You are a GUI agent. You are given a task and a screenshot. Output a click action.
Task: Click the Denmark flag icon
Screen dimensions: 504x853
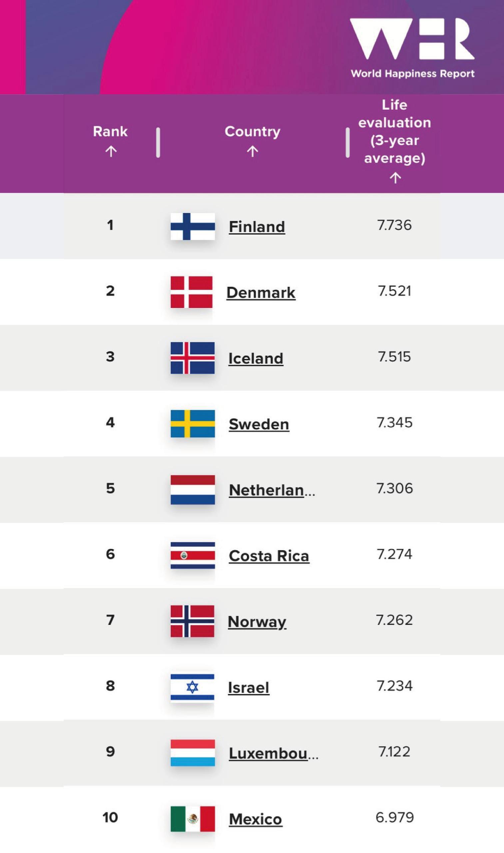pyautogui.click(x=192, y=292)
